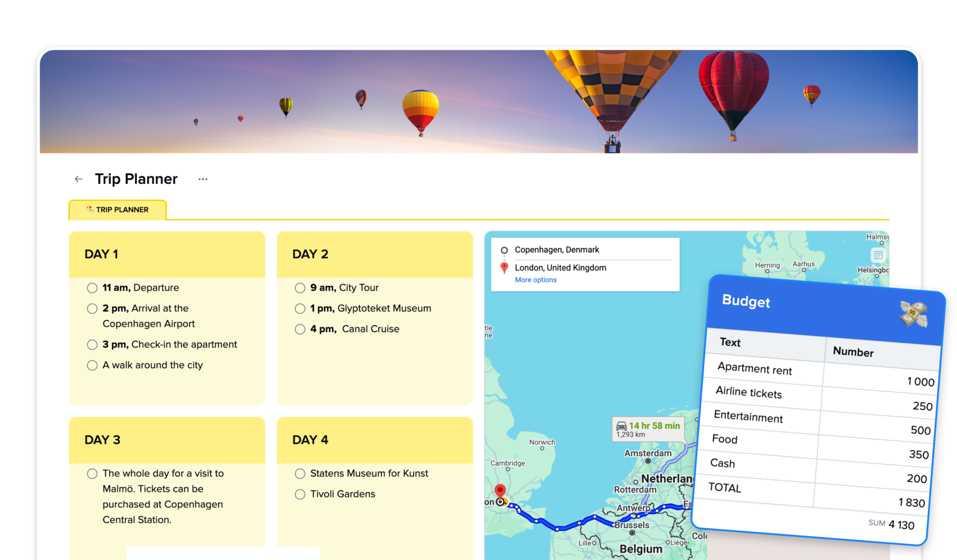Check the Canal Cruise item
The image size is (957, 560).
300,329
